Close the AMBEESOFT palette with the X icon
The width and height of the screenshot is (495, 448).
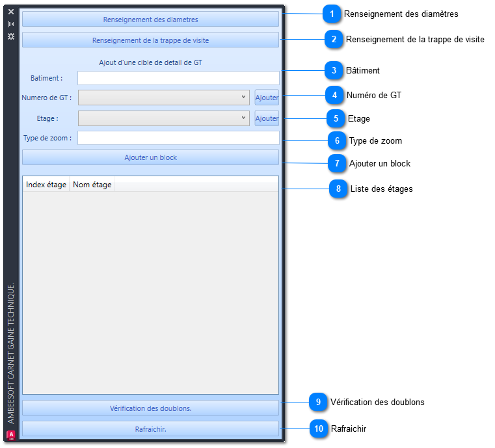[11, 12]
